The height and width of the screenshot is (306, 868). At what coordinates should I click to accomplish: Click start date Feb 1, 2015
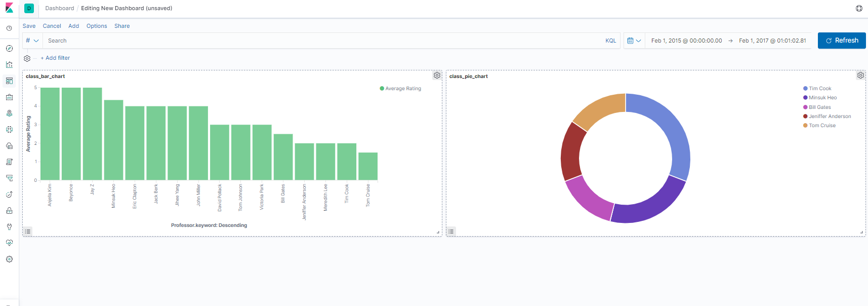(686, 41)
